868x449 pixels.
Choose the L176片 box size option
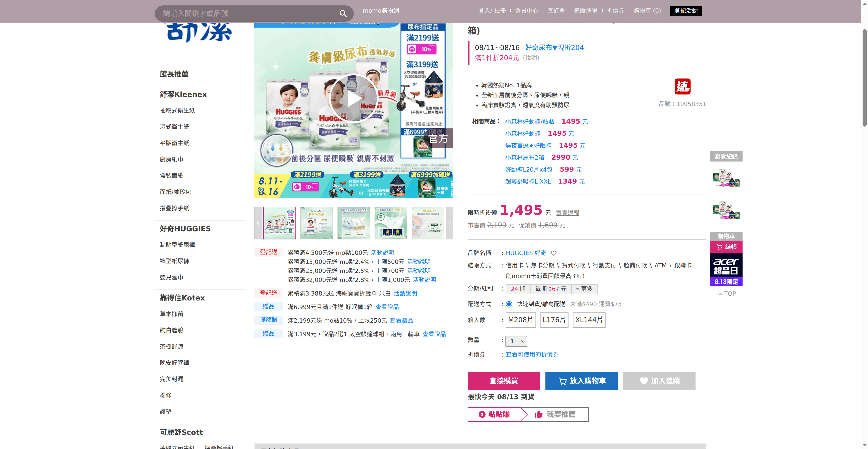point(554,320)
